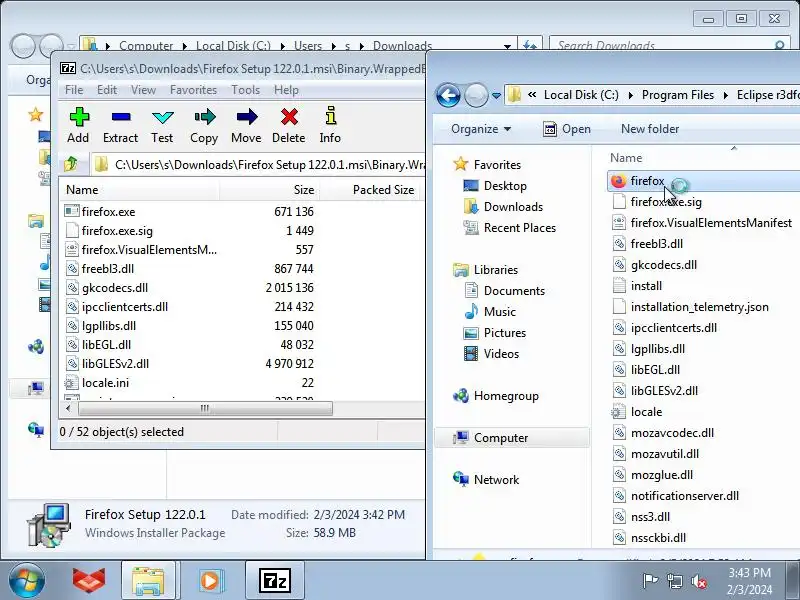Open the Help menu in 7-Zip

(286, 90)
